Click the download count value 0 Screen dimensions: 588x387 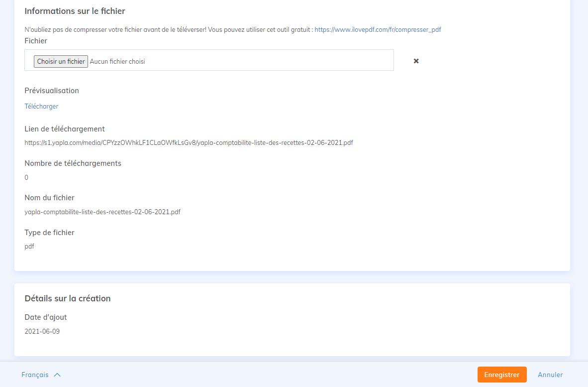[26, 177]
